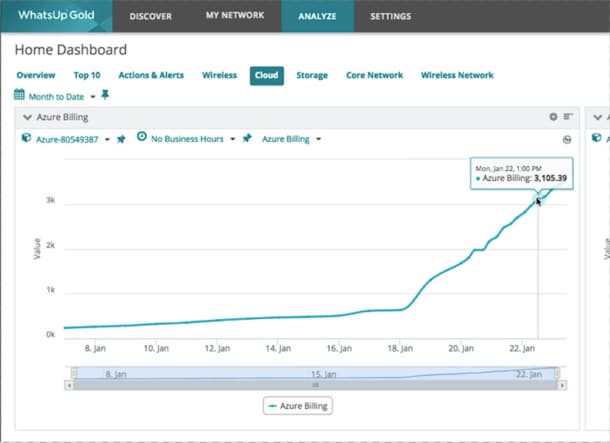610x443 pixels.
Task: Click the 15. Jan navigator label
Action: (x=324, y=374)
